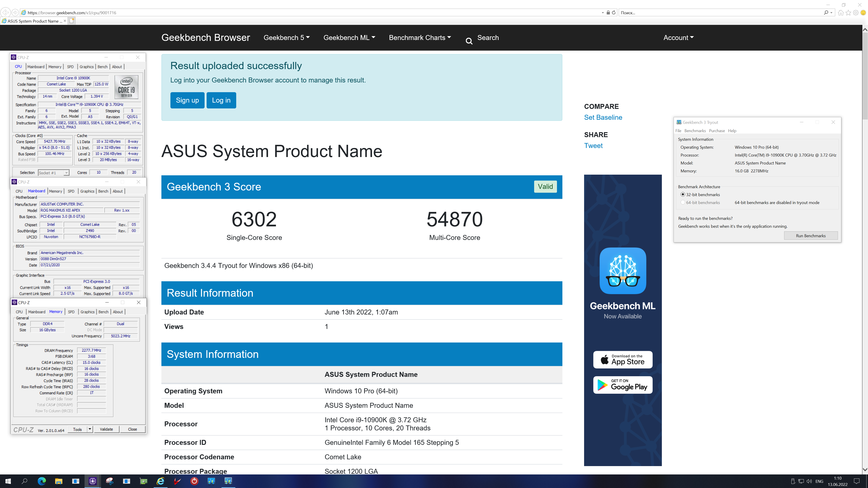Viewport: 868px width, 488px height.
Task: Click the 6302 single-core score
Action: pos(254,219)
